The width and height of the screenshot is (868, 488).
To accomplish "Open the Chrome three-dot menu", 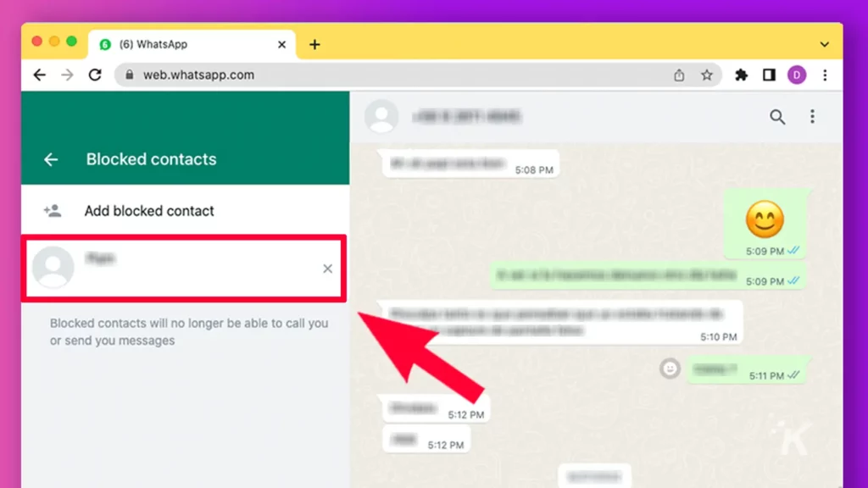I will 825,75.
